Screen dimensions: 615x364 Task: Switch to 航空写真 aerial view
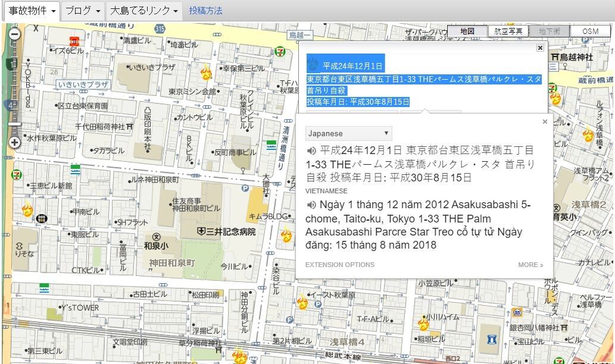(x=508, y=32)
